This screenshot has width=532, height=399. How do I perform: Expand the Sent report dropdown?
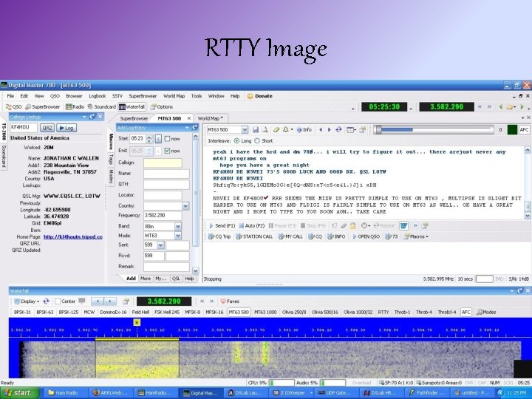pos(160,245)
